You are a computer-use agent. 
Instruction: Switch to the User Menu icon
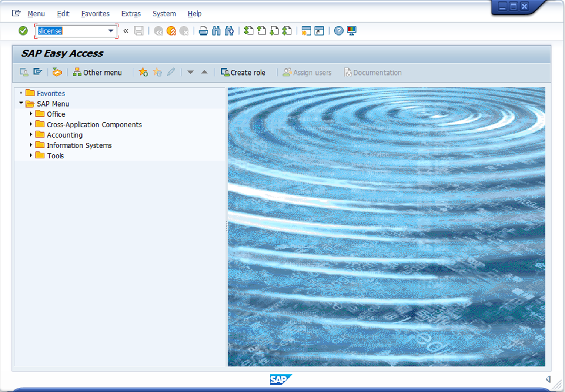click(x=24, y=72)
